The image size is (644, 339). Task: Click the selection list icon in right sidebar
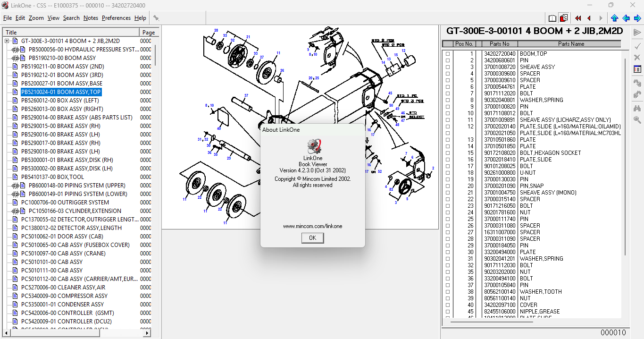pyautogui.click(x=637, y=69)
